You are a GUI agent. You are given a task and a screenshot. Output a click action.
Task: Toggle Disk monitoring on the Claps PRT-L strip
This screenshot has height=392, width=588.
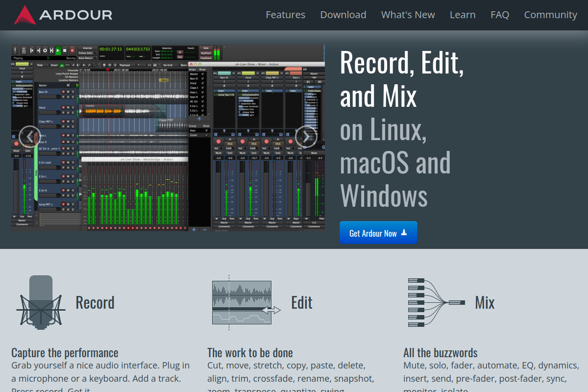pyautogui.click(x=278, y=144)
